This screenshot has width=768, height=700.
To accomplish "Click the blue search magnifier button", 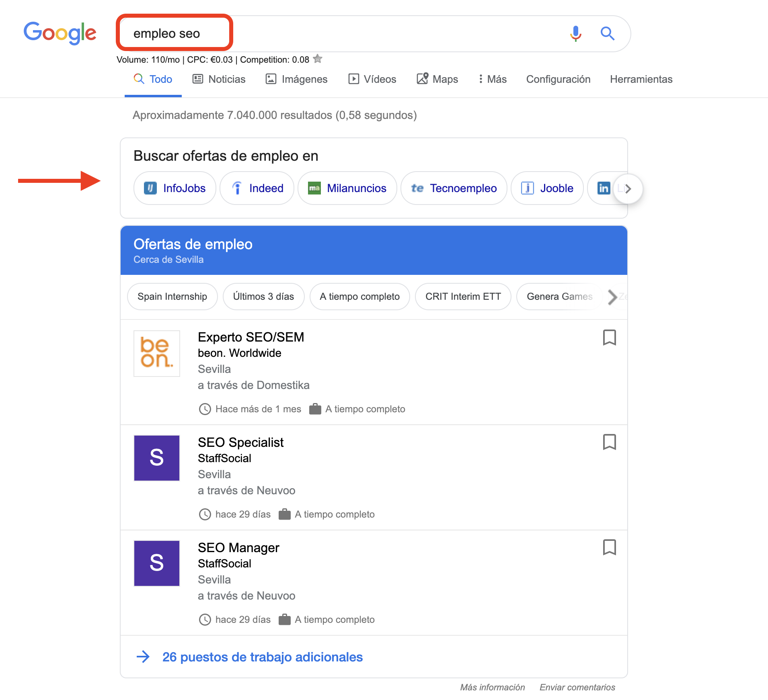I will pos(607,34).
